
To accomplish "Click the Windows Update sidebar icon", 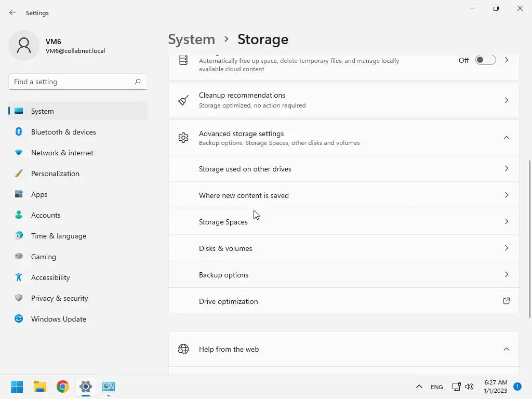I will pyautogui.click(x=19, y=319).
